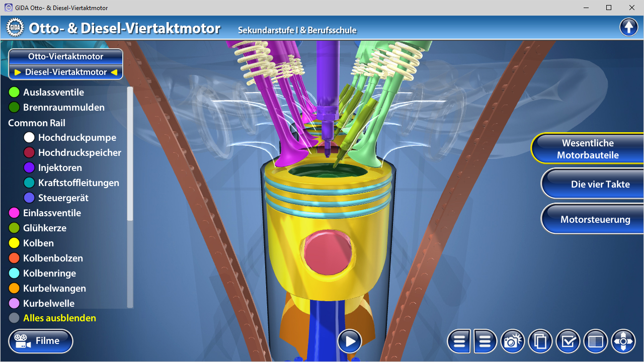Switch to the Motorsteuerung section
The width and height of the screenshot is (644, 362).
[x=595, y=220]
